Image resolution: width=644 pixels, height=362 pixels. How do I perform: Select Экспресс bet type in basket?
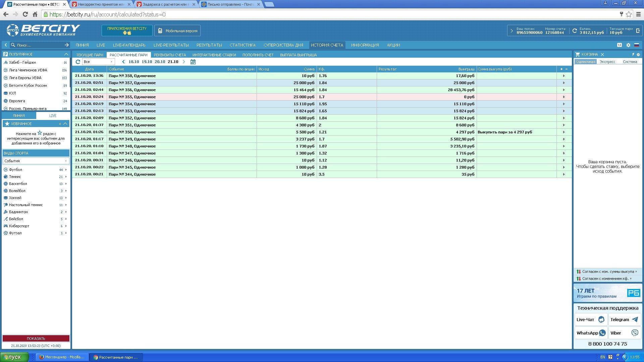(607, 62)
